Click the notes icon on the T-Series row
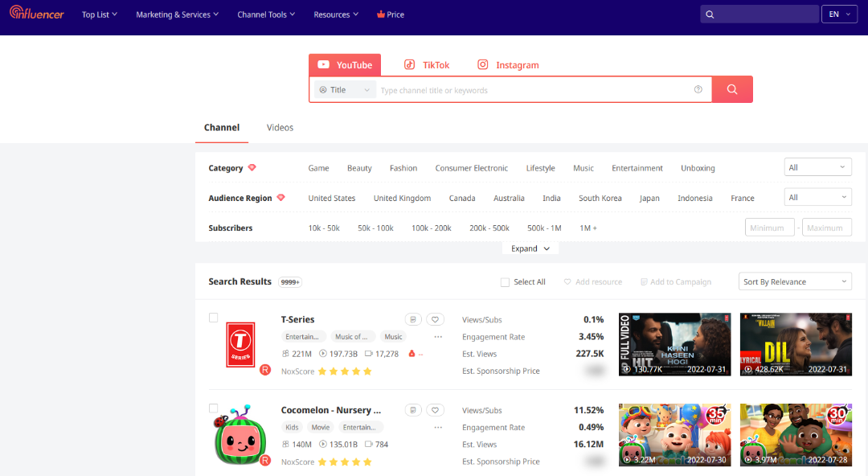This screenshot has height=476, width=868. click(x=412, y=319)
